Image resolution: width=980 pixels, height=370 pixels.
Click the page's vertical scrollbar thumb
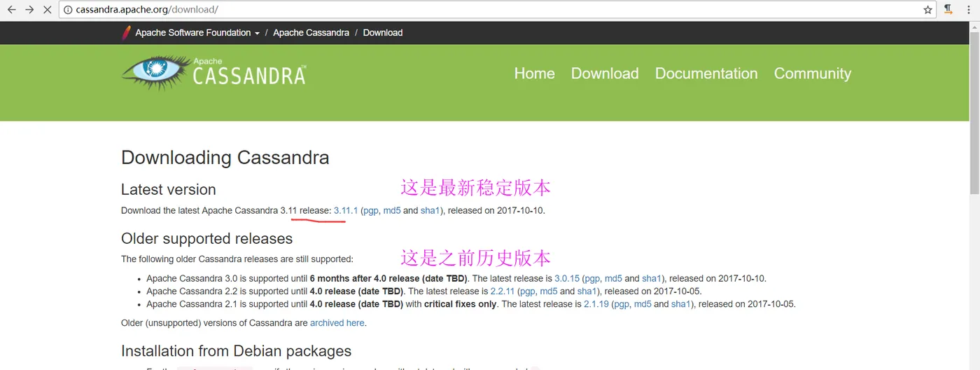pos(974,114)
